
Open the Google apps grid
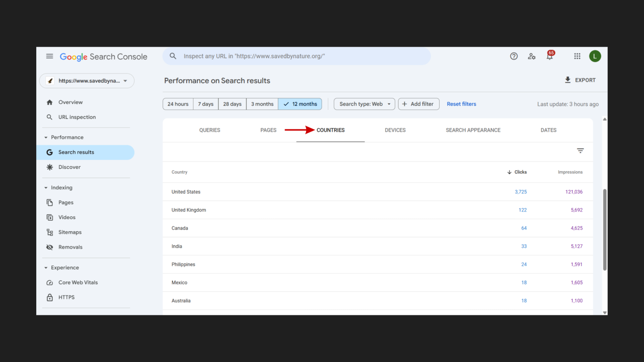577,56
